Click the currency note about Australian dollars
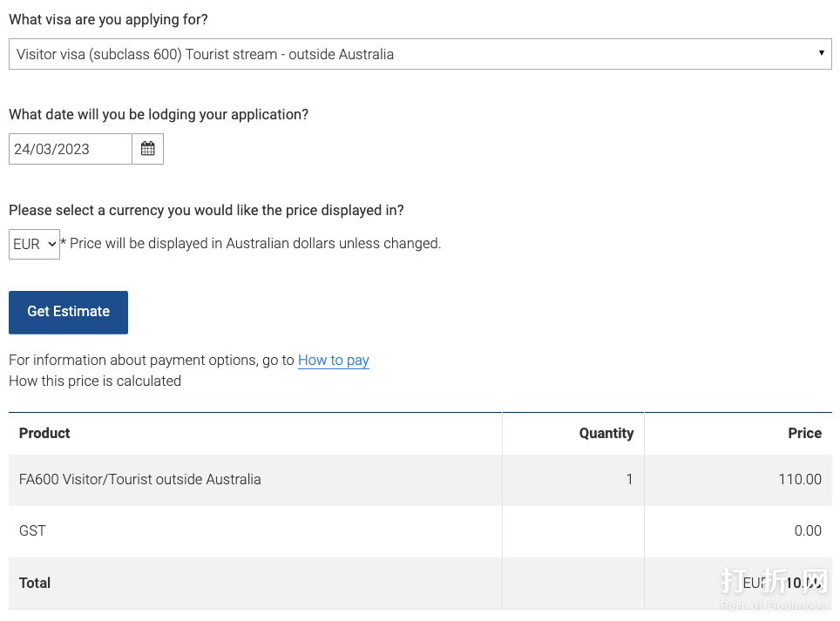This screenshot has height=621, width=840. [x=254, y=244]
